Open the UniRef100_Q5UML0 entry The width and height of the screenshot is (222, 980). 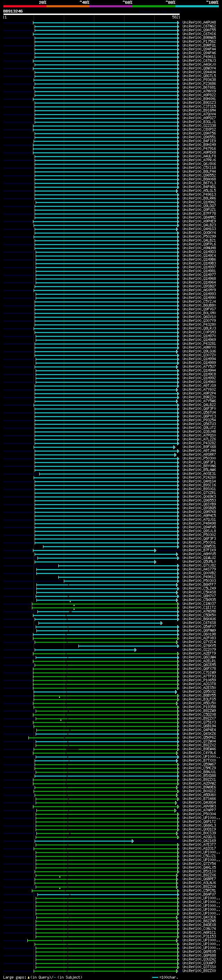pyautogui.click(x=199, y=561)
